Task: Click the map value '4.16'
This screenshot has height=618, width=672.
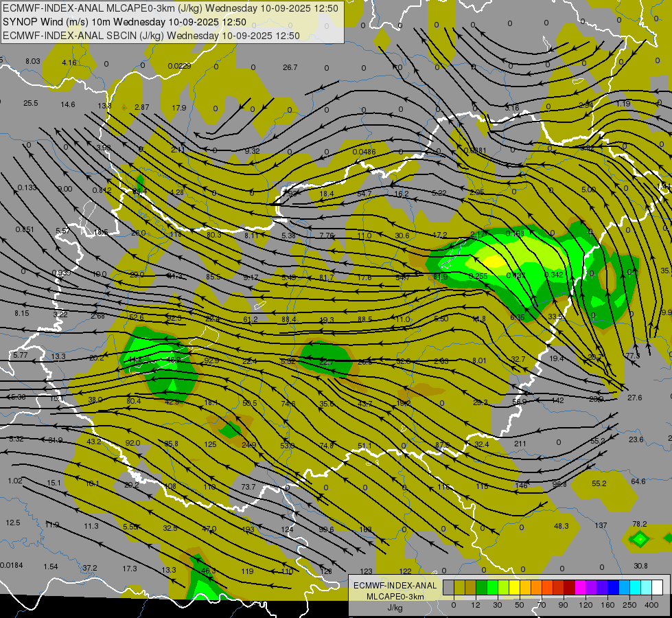Action: pyautogui.click(x=69, y=62)
